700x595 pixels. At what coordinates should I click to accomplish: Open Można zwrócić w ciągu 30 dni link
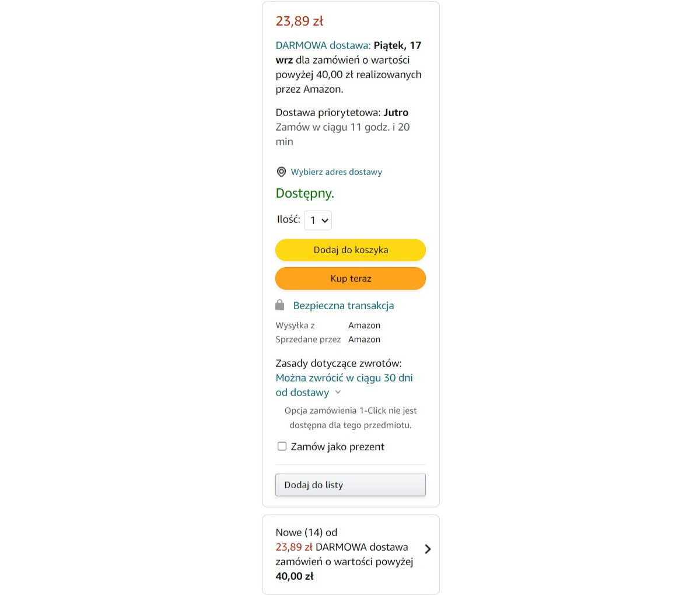[x=344, y=385]
